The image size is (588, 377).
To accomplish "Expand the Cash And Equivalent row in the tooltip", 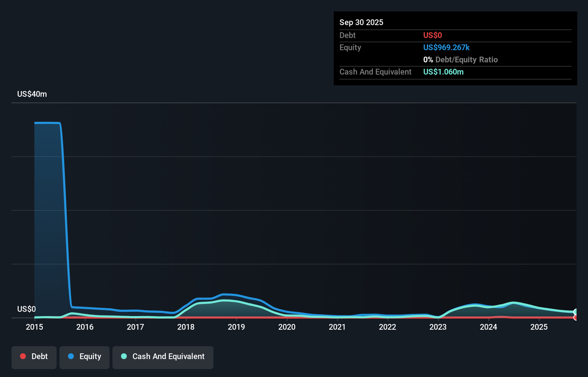I will coord(375,72).
